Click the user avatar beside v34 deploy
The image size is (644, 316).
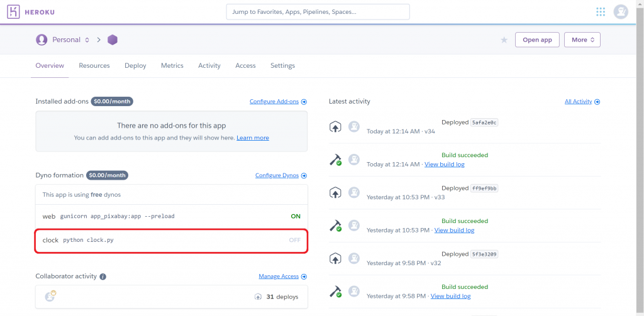click(354, 127)
